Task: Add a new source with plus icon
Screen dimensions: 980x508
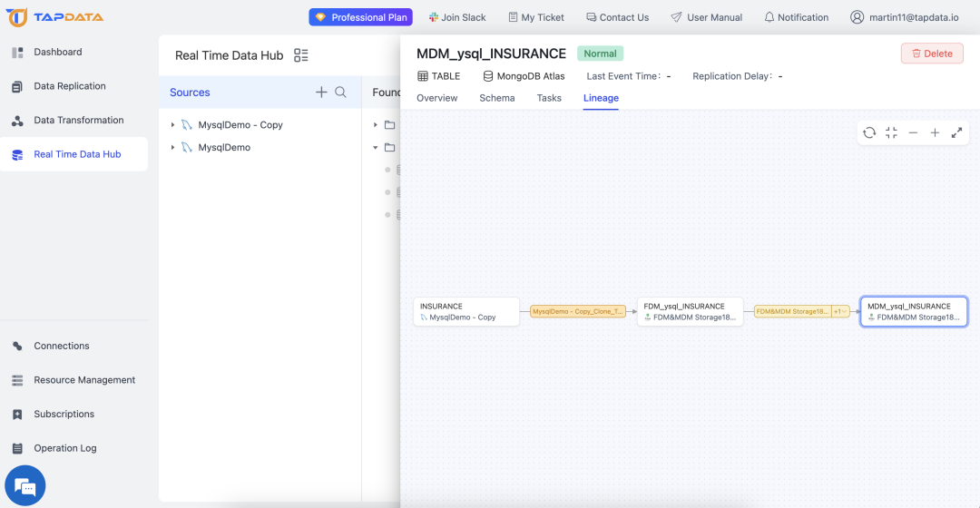Action: [321, 93]
